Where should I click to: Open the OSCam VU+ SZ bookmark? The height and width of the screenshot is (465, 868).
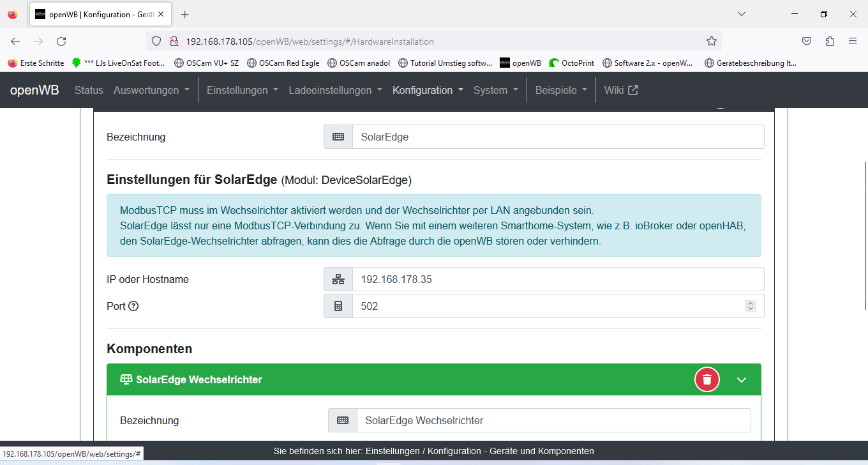tap(206, 63)
